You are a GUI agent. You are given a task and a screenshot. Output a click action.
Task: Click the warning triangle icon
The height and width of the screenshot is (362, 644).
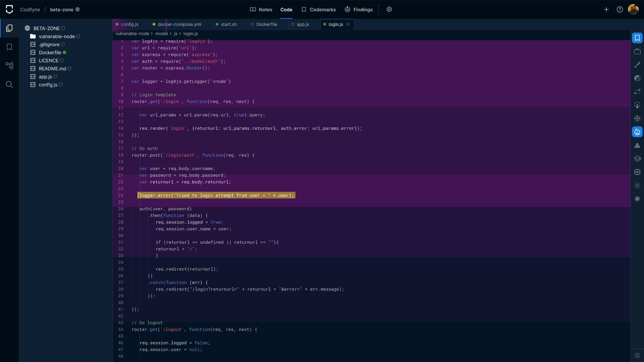pos(637,145)
